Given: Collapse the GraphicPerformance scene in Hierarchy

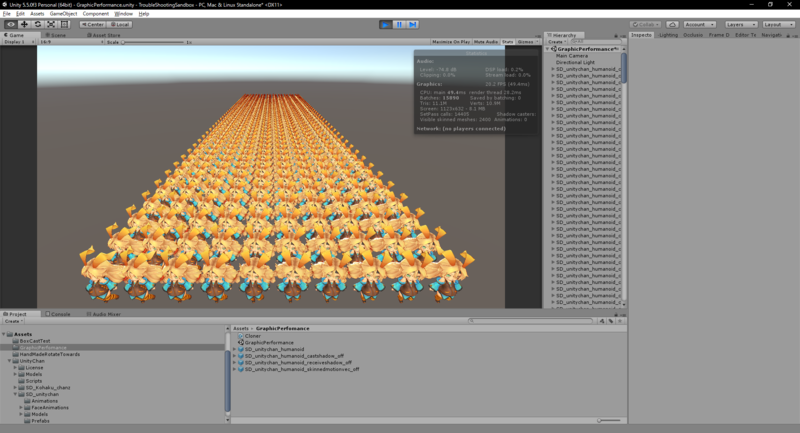Looking at the screenshot, I should (548, 49).
